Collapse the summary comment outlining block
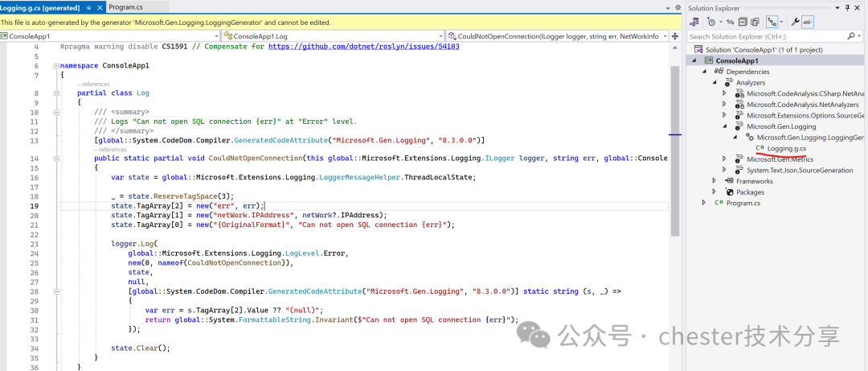868x371 pixels. 56,112
